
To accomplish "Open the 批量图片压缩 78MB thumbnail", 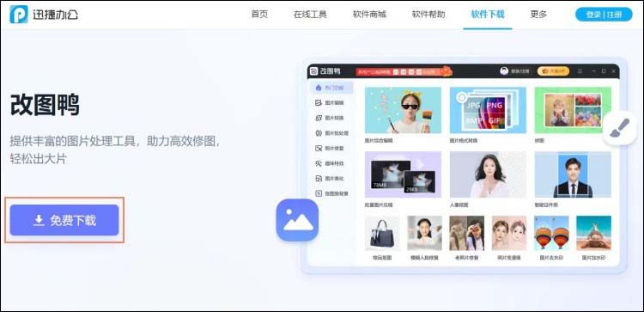I will click(x=403, y=174).
